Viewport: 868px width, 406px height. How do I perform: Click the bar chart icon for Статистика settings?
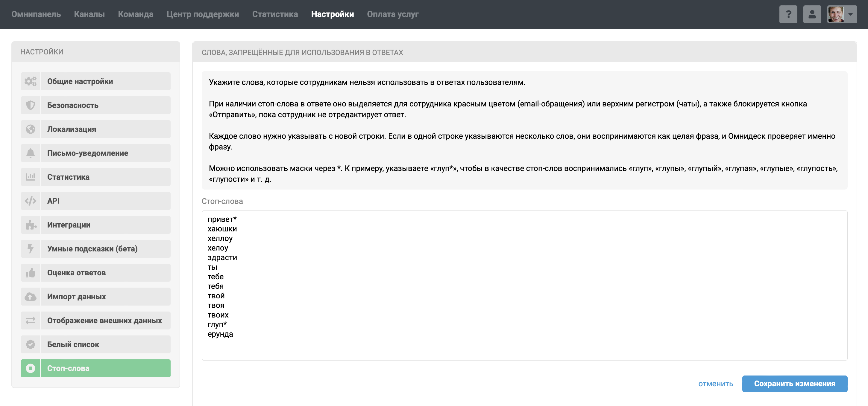[30, 177]
